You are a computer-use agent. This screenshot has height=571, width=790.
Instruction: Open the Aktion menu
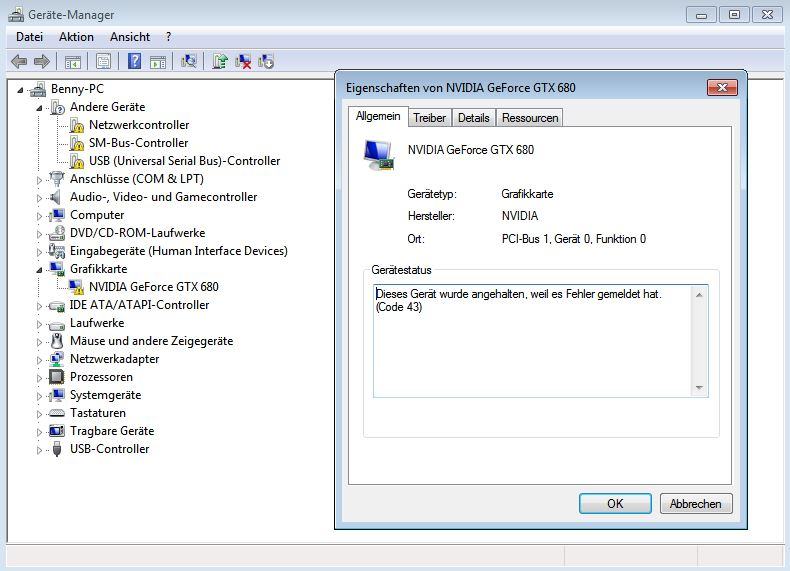pyautogui.click(x=76, y=37)
